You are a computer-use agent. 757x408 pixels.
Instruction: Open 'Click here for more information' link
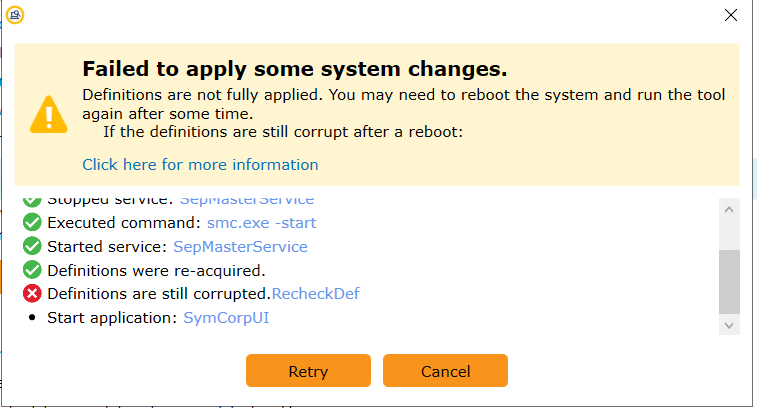[x=200, y=164]
